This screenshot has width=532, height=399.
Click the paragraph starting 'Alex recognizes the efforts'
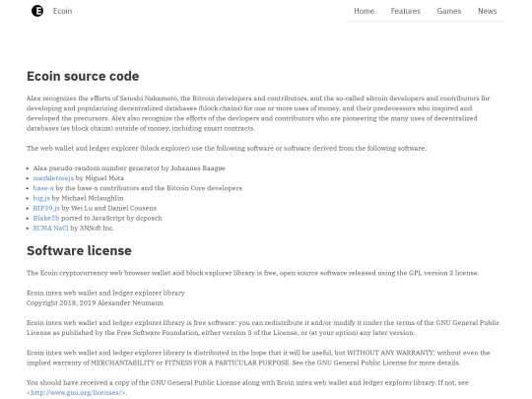click(258, 113)
